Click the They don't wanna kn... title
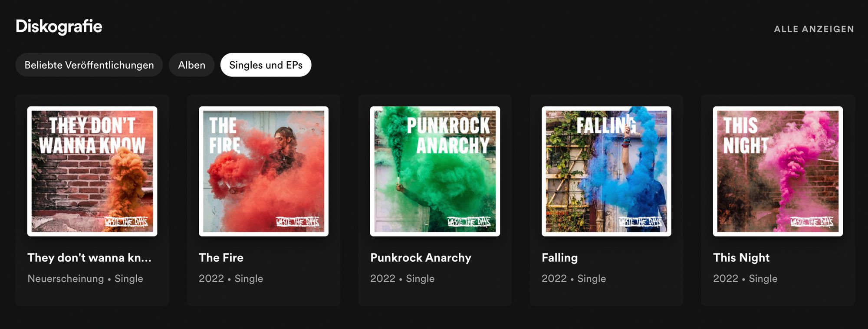This screenshot has width=868, height=329. 89,257
